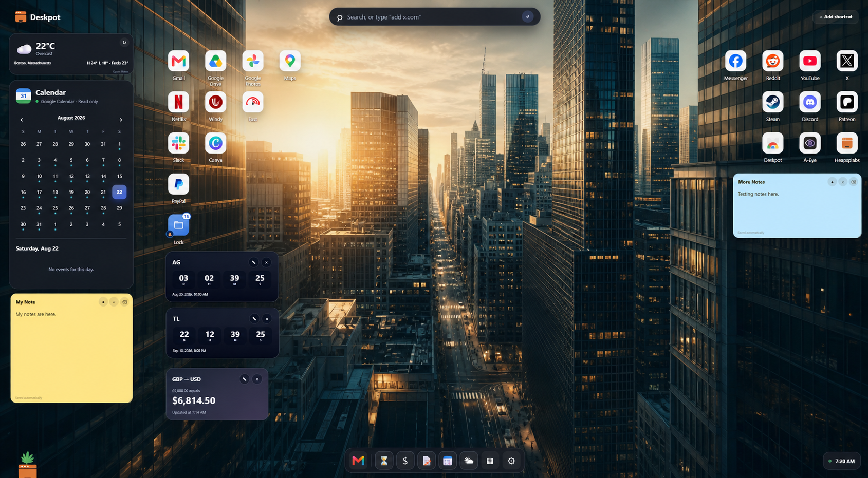
Task: Open the Lock folder of shortcuts
Action: pyautogui.click(x=178, y=225)
